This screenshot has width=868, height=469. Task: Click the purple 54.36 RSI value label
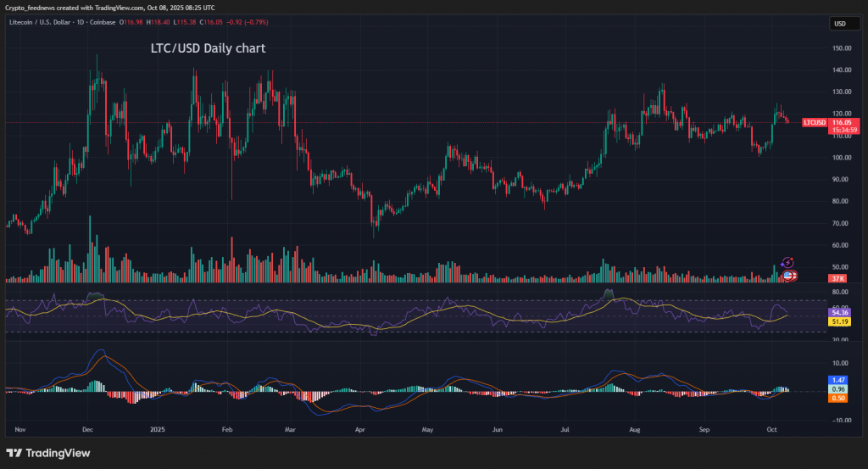[x=841, y=313]
